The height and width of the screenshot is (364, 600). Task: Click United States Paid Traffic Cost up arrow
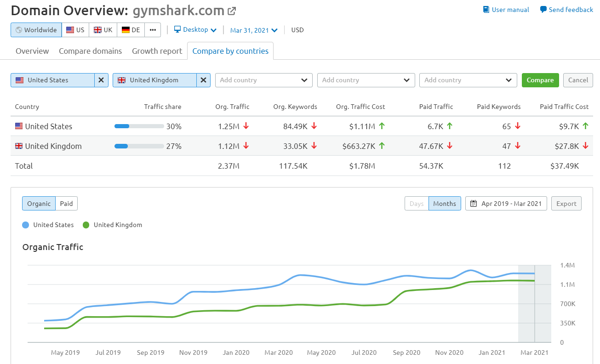click(586, 126)
